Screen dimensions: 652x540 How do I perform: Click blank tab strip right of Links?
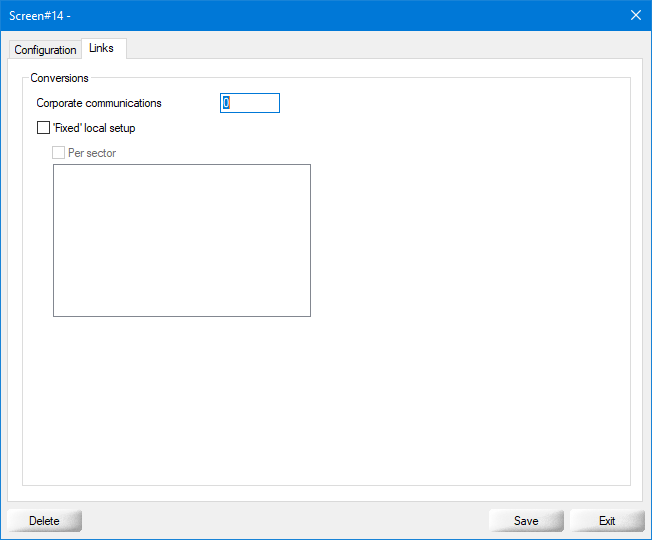(x=380, y=48)
